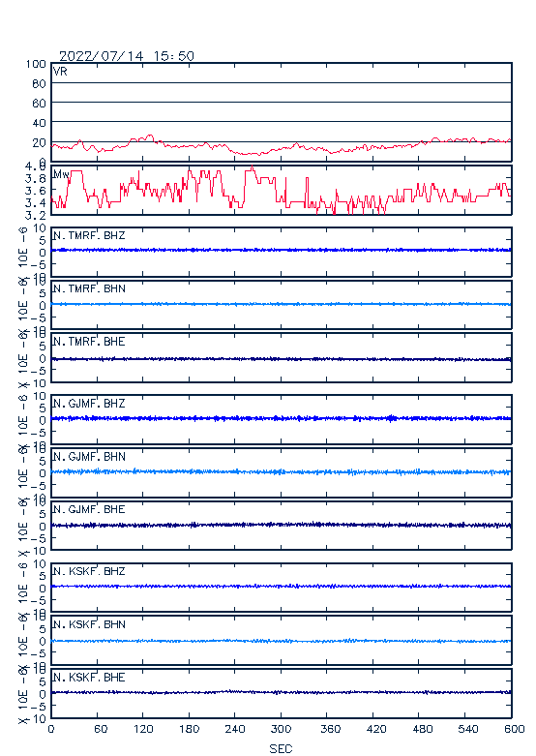The height and width of the screenshot is (756, 536).
Task: Click the N.TMRF.BHE trace label
Action: 89,342
